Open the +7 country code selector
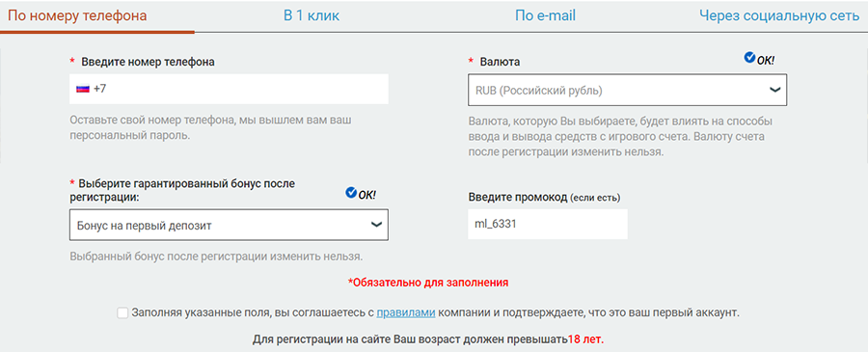Screen dimensions: 868x352 (x=92, y=89)
